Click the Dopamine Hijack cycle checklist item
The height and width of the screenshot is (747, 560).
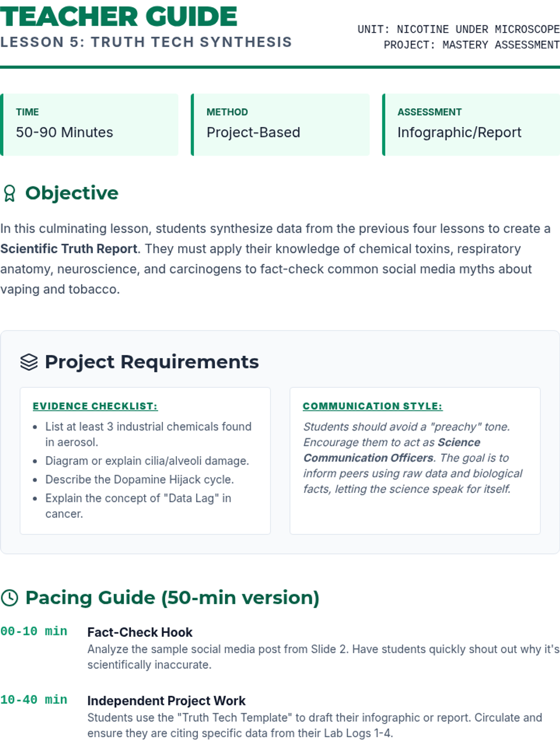tap(139, 479)
